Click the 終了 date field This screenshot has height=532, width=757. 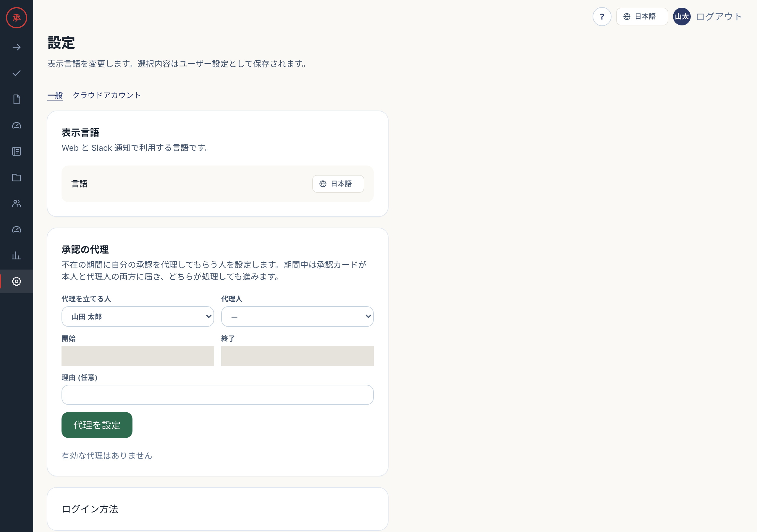click(297, 356)
